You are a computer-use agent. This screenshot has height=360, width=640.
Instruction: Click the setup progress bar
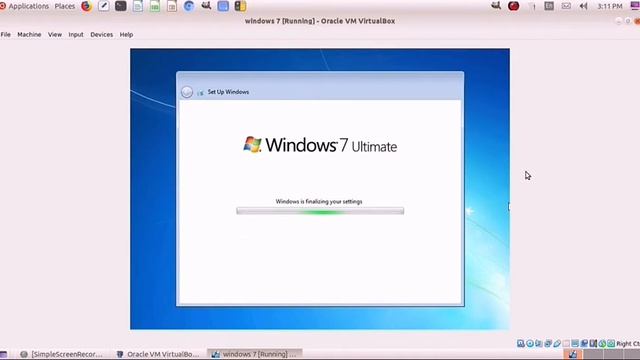320,211
